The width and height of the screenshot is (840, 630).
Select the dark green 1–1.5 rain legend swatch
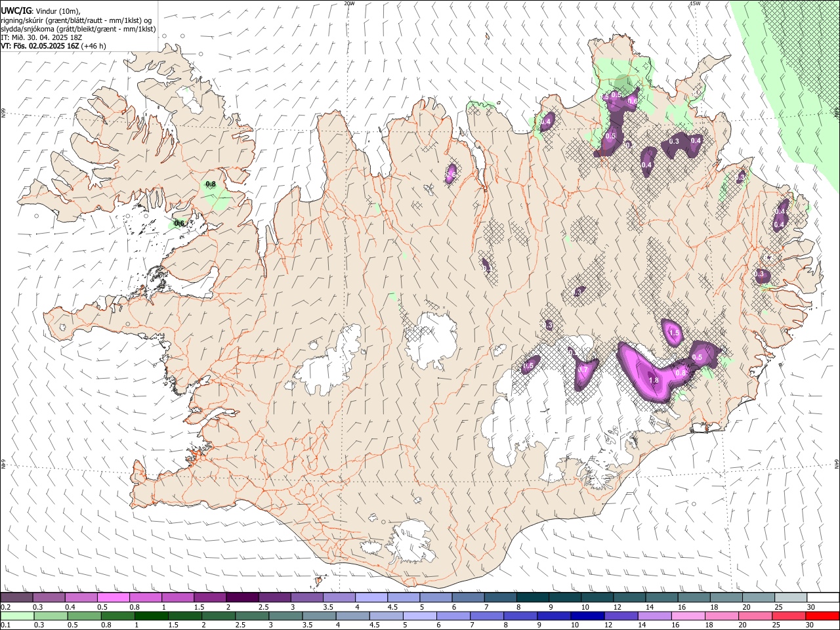(151, 616)
